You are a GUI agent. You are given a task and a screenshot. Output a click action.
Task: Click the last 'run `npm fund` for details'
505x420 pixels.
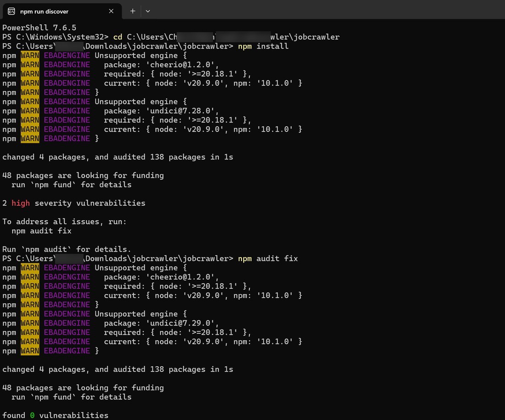coord(72,397)
